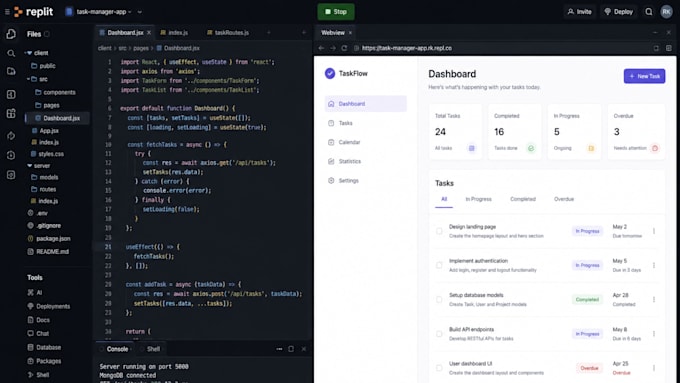Image resolution: width=680 pixels, height=383 pixels.
Task: Open README.md in file tree
Action: click(48, 252)
